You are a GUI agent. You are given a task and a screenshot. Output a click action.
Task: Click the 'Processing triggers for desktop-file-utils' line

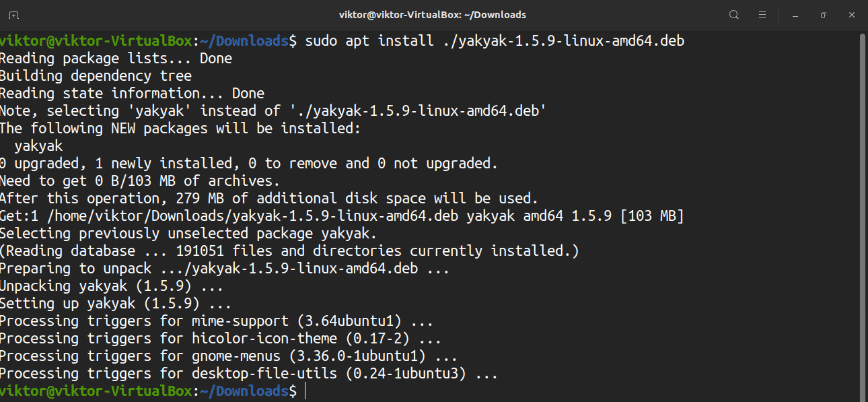[248, 374]
